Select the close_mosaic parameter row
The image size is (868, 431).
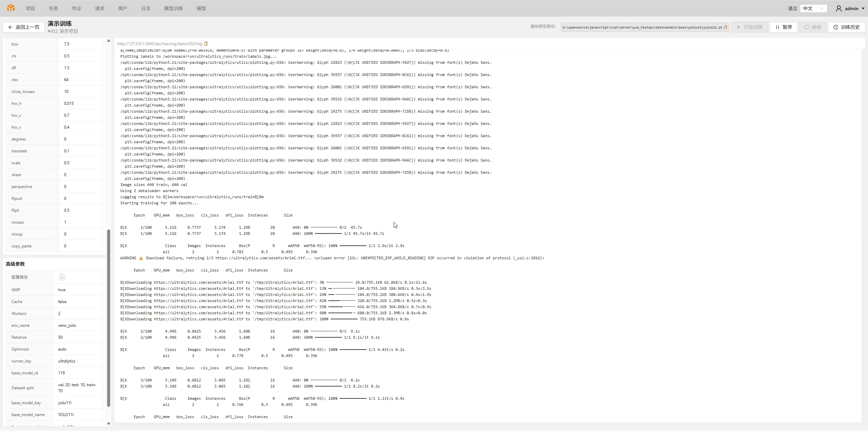[54, 92]
